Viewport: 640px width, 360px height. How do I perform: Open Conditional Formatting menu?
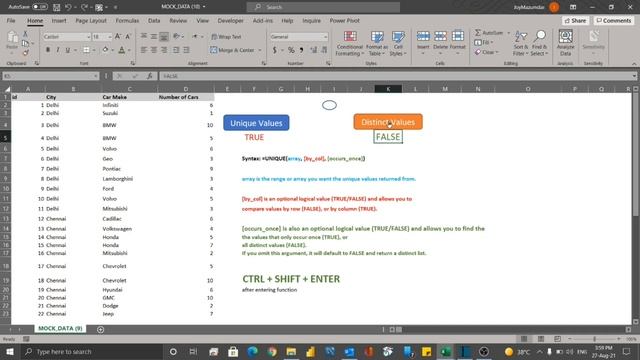(x=350, y=43)
